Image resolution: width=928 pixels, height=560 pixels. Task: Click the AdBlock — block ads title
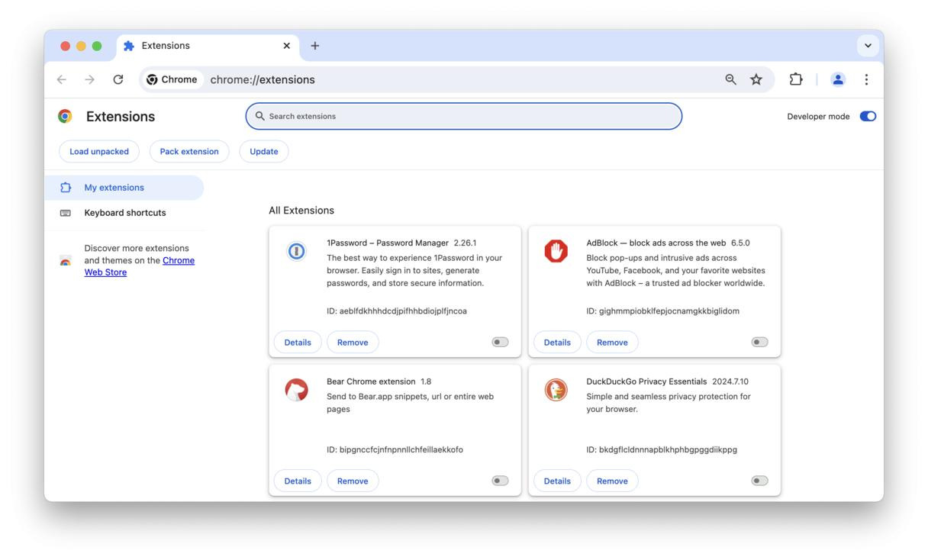tap(656, 243)
